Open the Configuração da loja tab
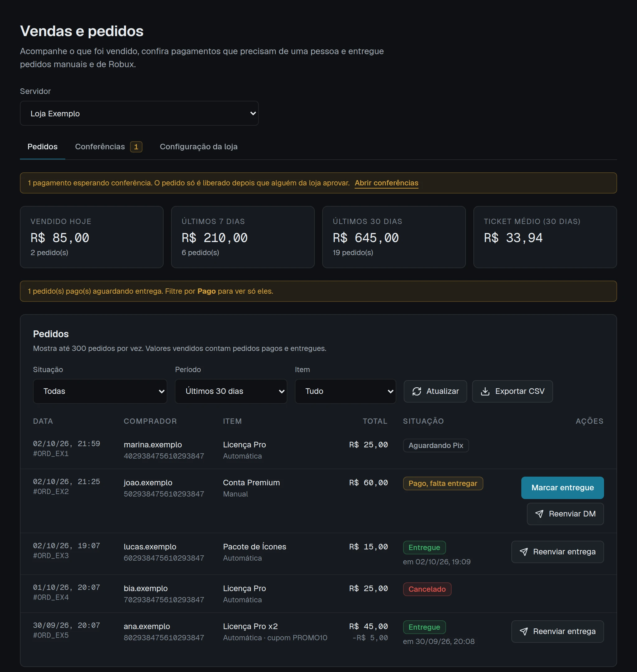Screen dimensions: 637x672 (x=199, y=147)
